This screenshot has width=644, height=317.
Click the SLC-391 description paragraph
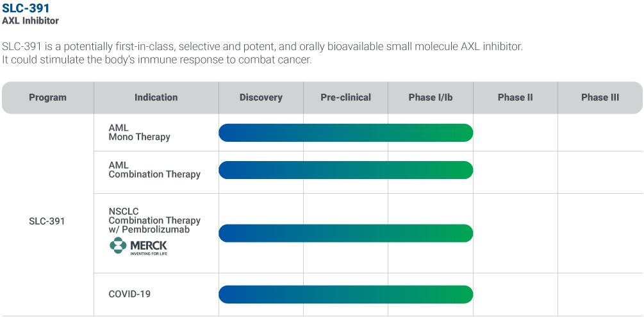coord(263,53)
